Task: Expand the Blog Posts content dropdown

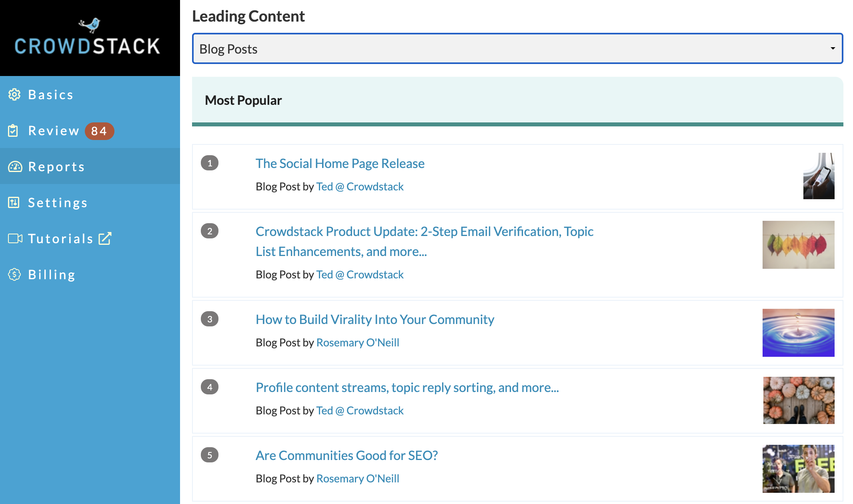Action: (x=517, y=48)
